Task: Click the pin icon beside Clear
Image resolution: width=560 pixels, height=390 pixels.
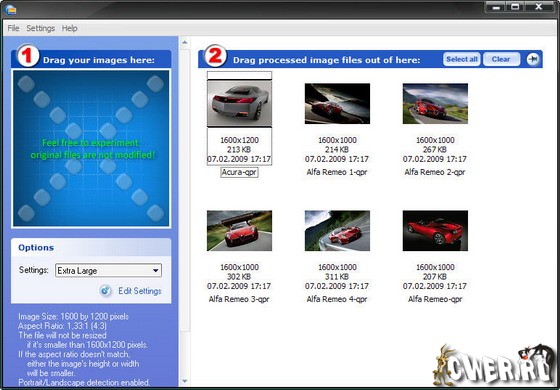Action: point(532,59)
